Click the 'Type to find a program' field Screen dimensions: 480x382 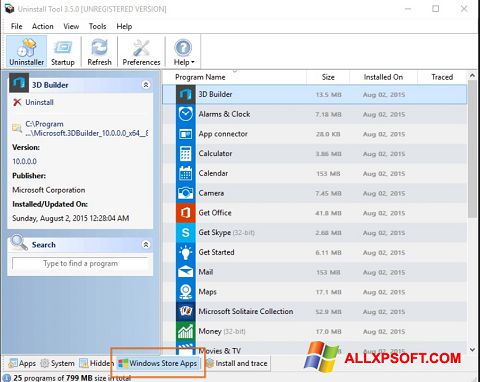(80, 263)
